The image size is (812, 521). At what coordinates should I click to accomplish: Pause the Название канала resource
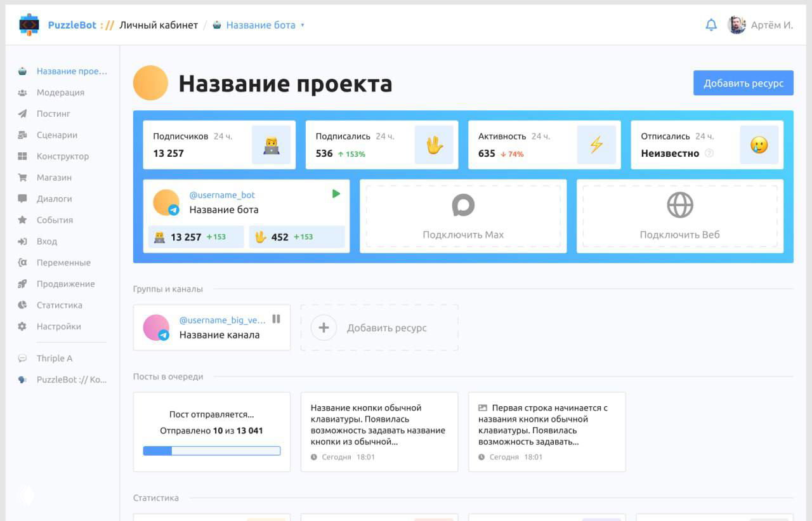[276, 320]
